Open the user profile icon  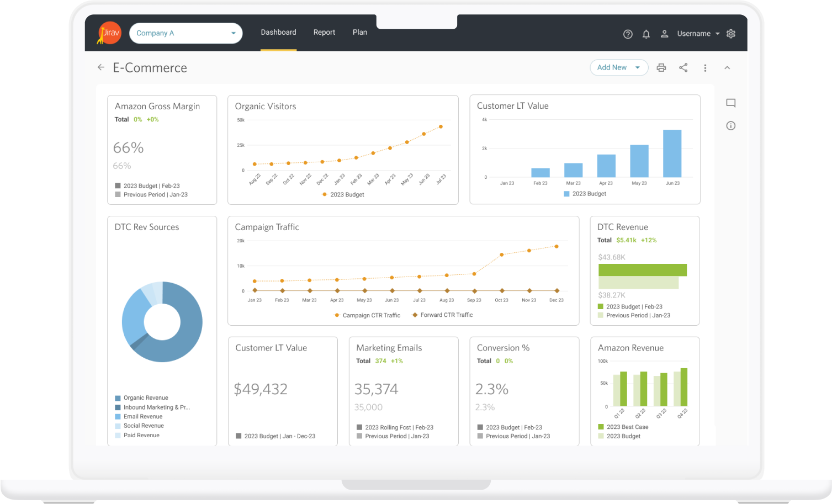(664, 34)
